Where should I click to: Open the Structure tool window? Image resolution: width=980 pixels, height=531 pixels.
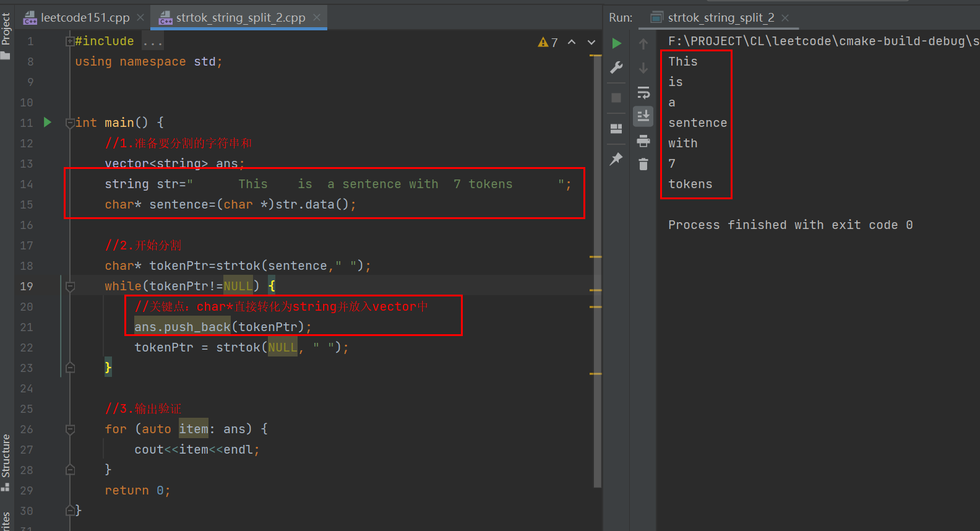click(x=6, y=462)
